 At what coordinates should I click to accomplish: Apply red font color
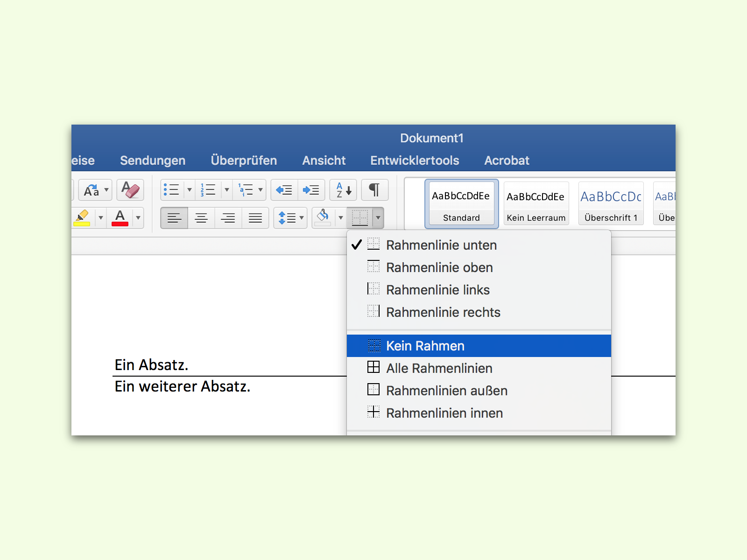[120, 218]
